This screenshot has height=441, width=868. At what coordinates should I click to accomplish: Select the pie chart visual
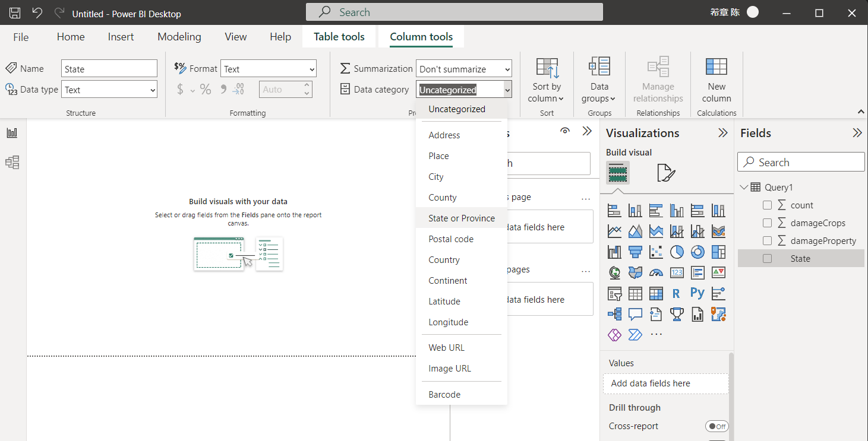(x=677, y=252)
